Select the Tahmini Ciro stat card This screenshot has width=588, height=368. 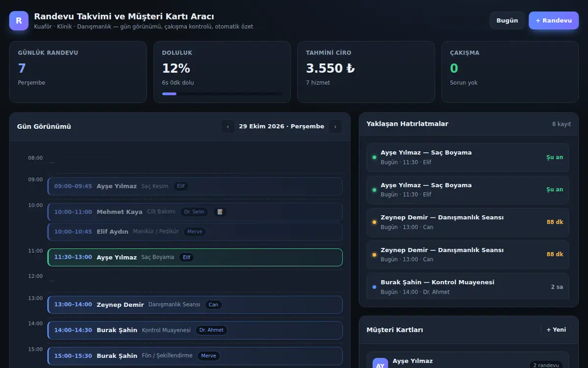pyautogui.click(x=366, y=72)
